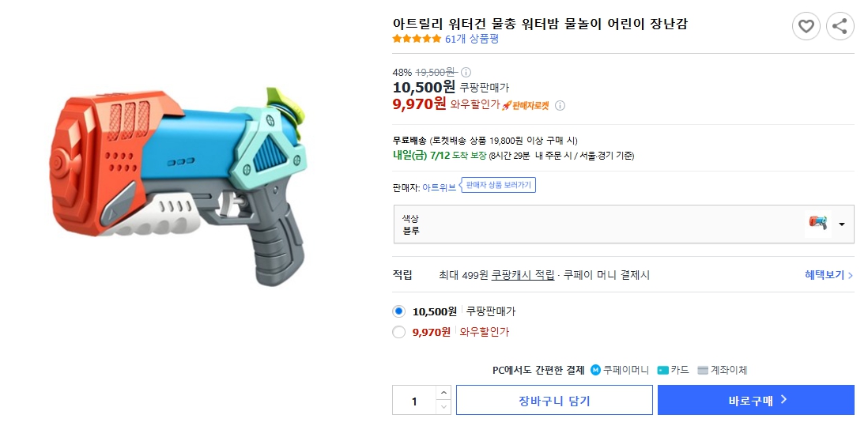Select the 10,500원 Coupang price option
Image resolution: width=868 pixels, height=426 pixels.
(x=399, y=311)
